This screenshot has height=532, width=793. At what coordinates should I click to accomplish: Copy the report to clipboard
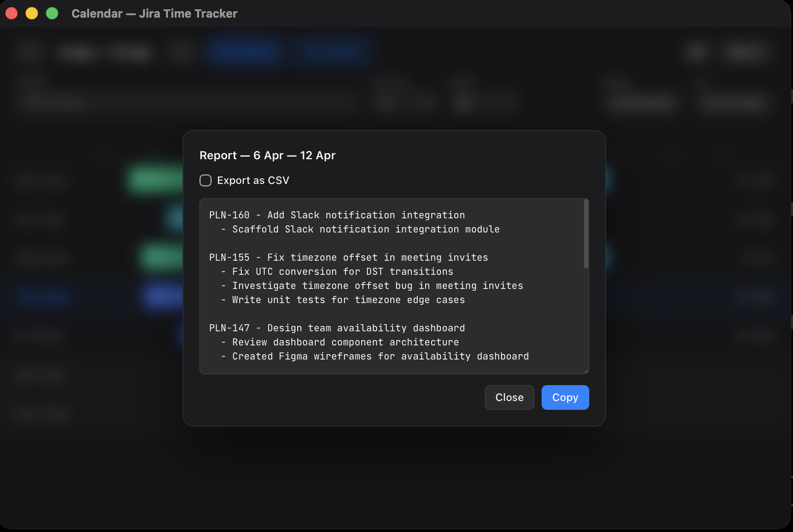pyautogui.click(x=565, y=397)
